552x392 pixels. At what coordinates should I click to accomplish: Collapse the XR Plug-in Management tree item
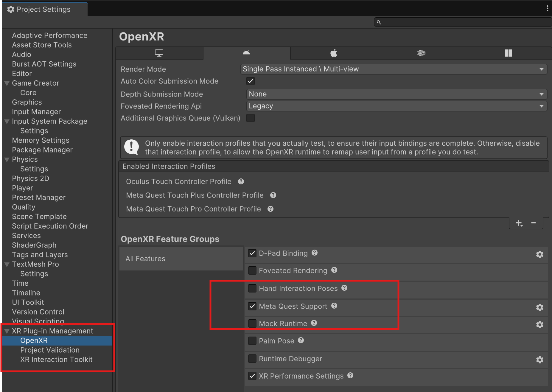click(7, 331)
